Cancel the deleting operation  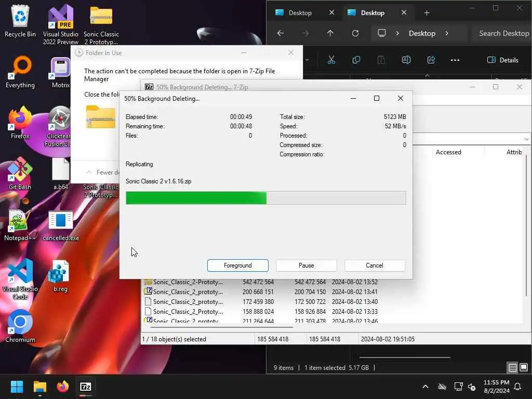(374, 265)
